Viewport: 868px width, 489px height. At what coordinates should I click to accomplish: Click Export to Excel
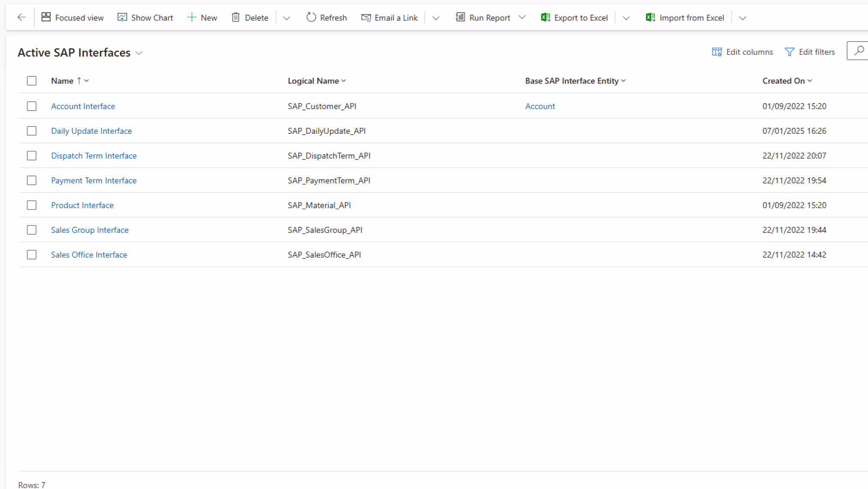(x=574, y=18)
